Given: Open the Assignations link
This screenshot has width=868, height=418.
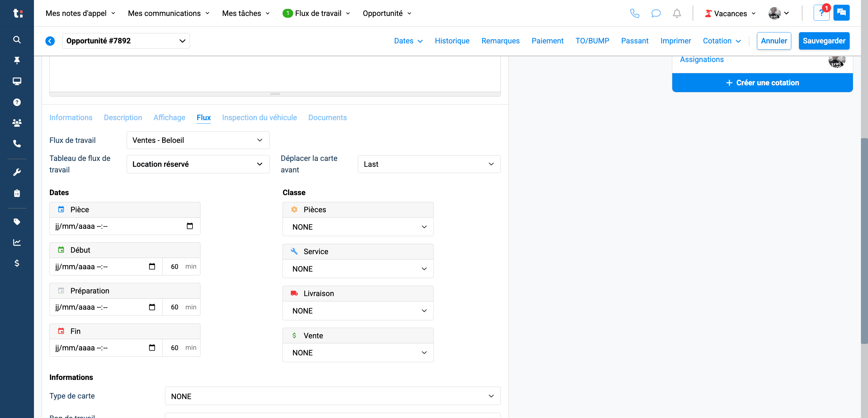Looking at the screenshot, I should tap(701, 59).
